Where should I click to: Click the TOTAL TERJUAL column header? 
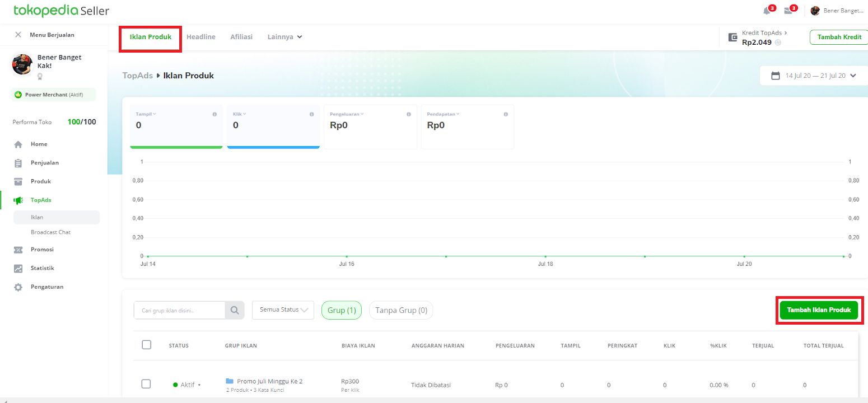824,345
